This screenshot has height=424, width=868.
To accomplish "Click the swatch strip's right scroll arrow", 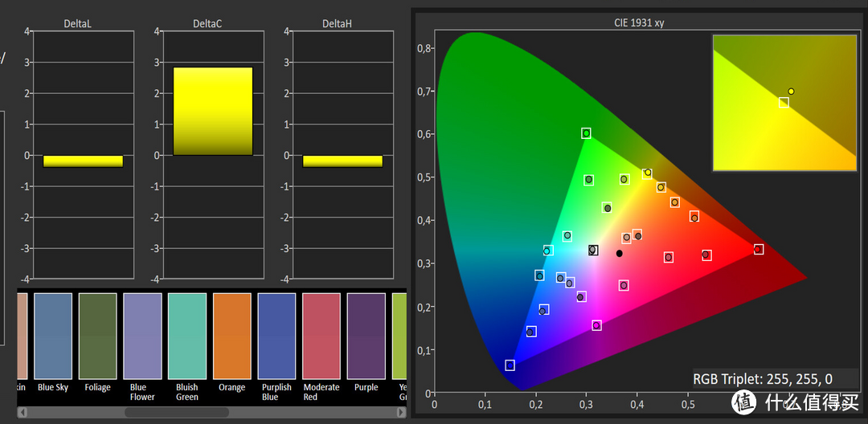I will tap(401, 413).
